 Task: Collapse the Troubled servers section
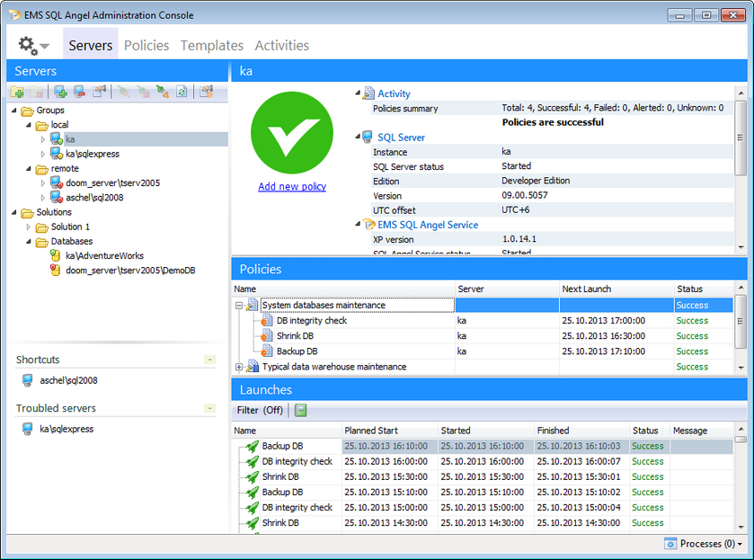pyautogui.click(x=209, y=408)
